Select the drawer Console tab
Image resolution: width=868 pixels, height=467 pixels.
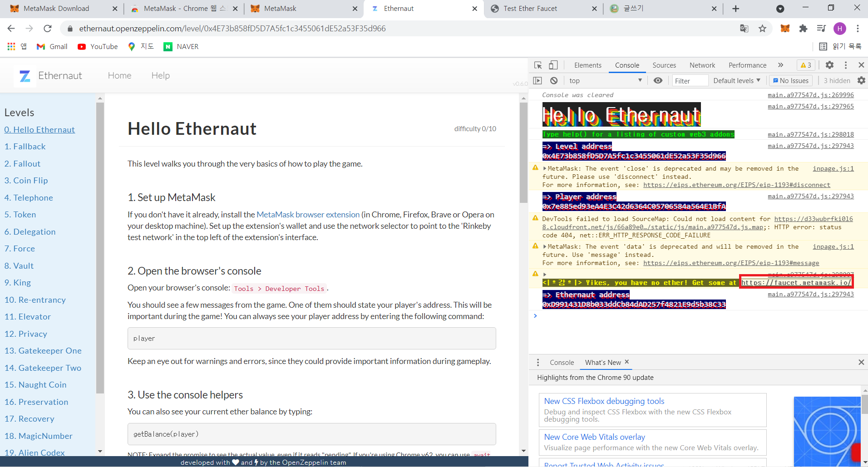[x=562, y=362]
